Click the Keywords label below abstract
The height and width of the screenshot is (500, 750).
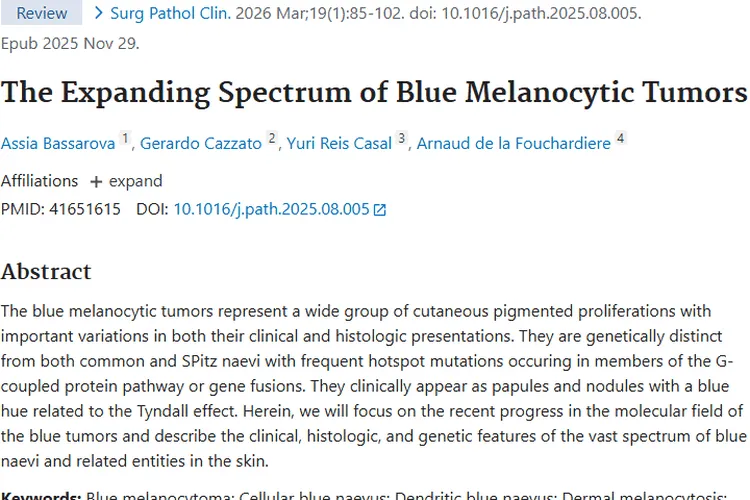coord(40,495)
